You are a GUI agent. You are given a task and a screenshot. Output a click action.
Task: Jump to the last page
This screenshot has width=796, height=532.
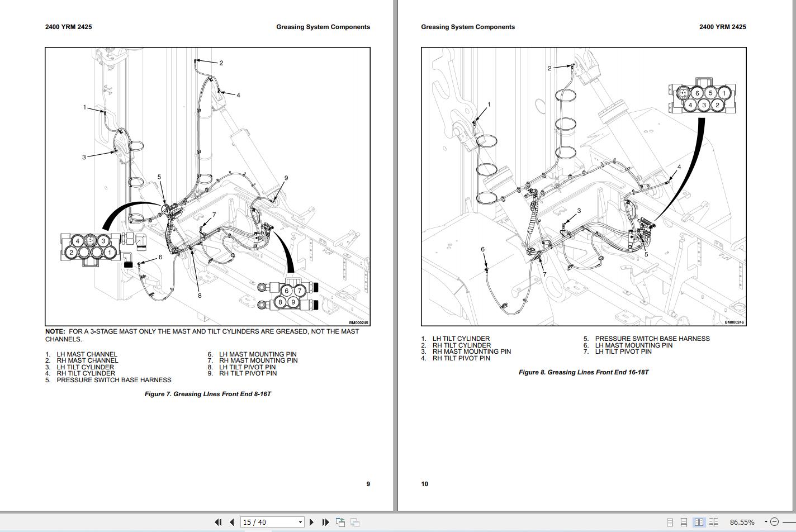click(325, 522)
